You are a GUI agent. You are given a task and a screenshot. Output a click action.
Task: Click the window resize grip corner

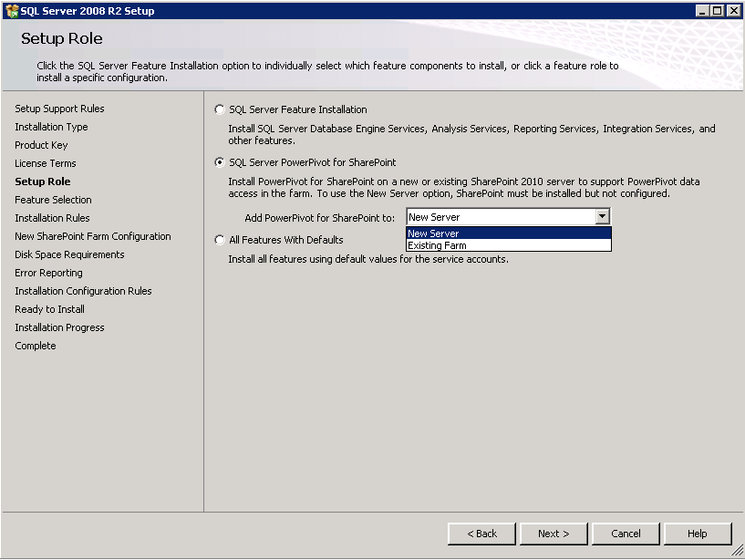click(x=737, y=551)
